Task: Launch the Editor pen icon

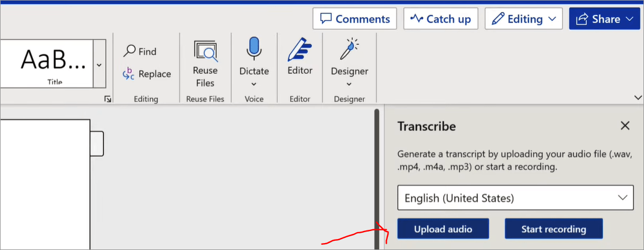Action: [300, 49]
